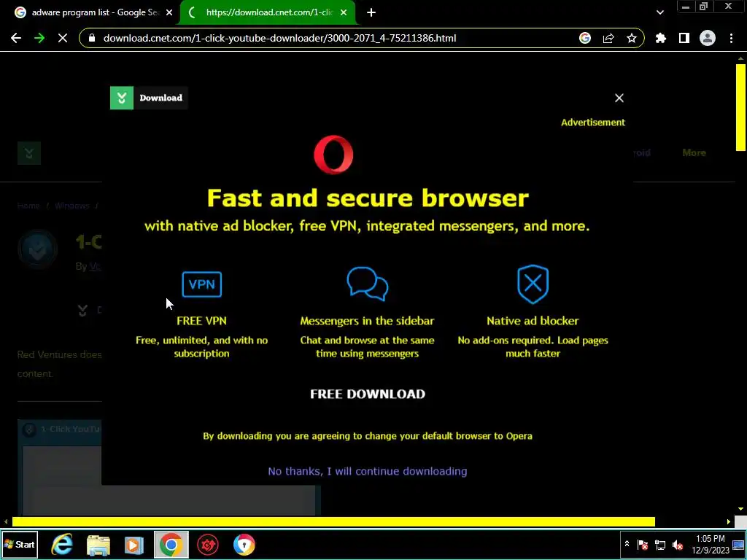Toggle Chrome side panel
747x560 pixels.
pos(684,38)
